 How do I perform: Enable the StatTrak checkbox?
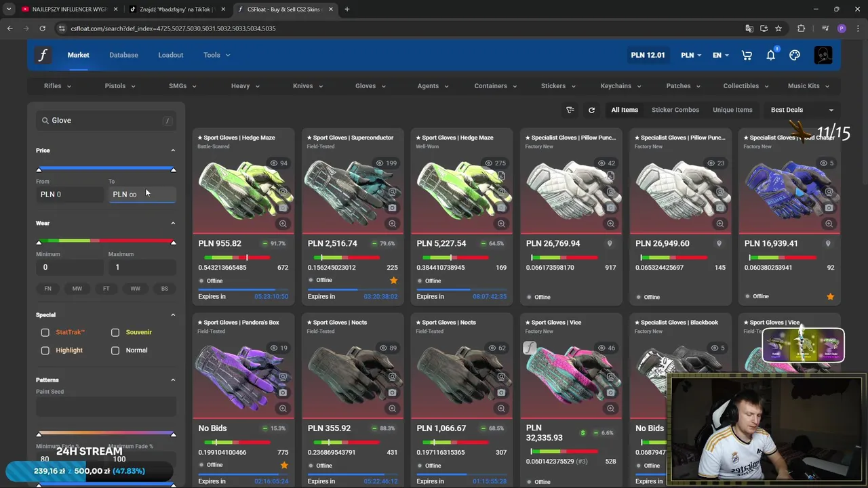pyautogui.click(x=45, y=332)
